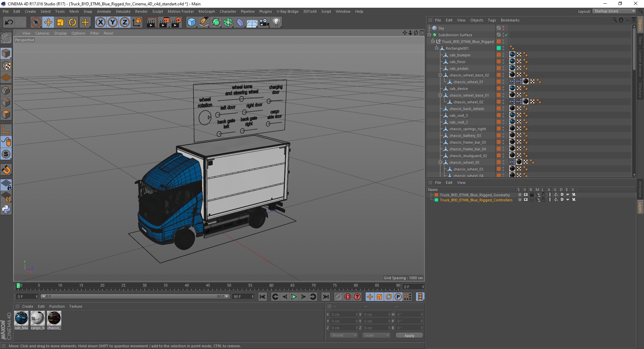Image resolution: width=644 pixels, height=349 pixels.
Task: Collapse Truck_BYD_ETM6_Blue_Rigged node
Action: pos(433,42)
